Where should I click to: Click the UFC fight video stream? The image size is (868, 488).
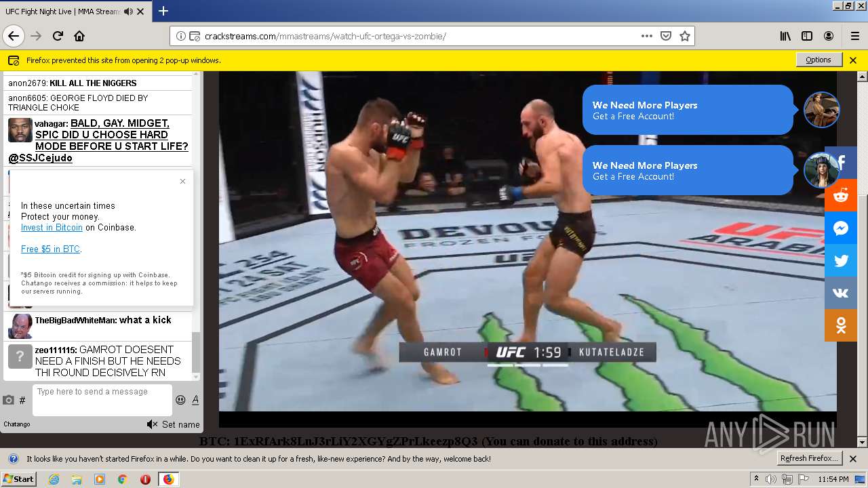(x=528, y=241)
